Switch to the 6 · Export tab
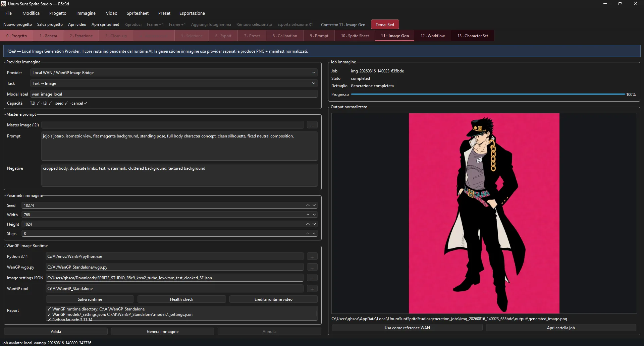The width and height of the screenshot is (644, 346). click(223, 36)
